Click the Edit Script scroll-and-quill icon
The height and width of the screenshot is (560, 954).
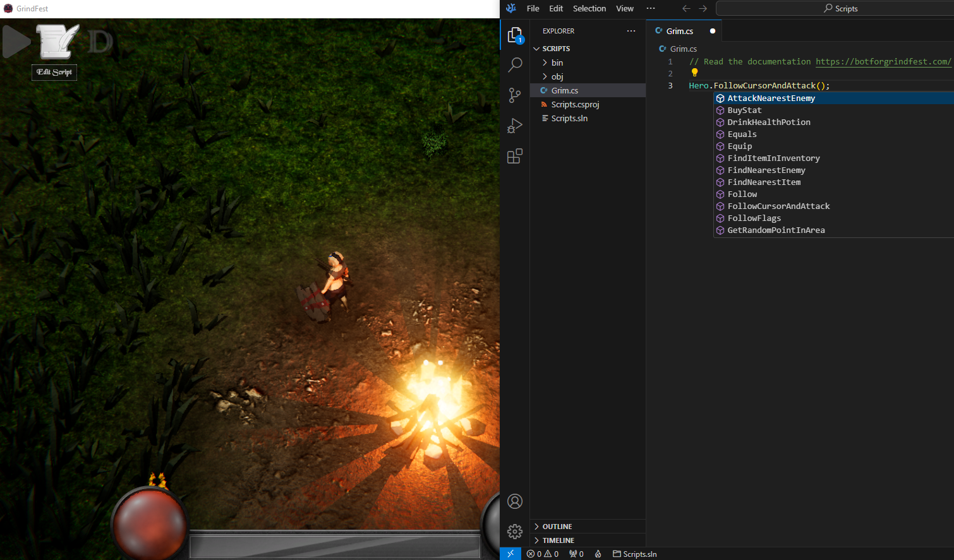[57, 42]
